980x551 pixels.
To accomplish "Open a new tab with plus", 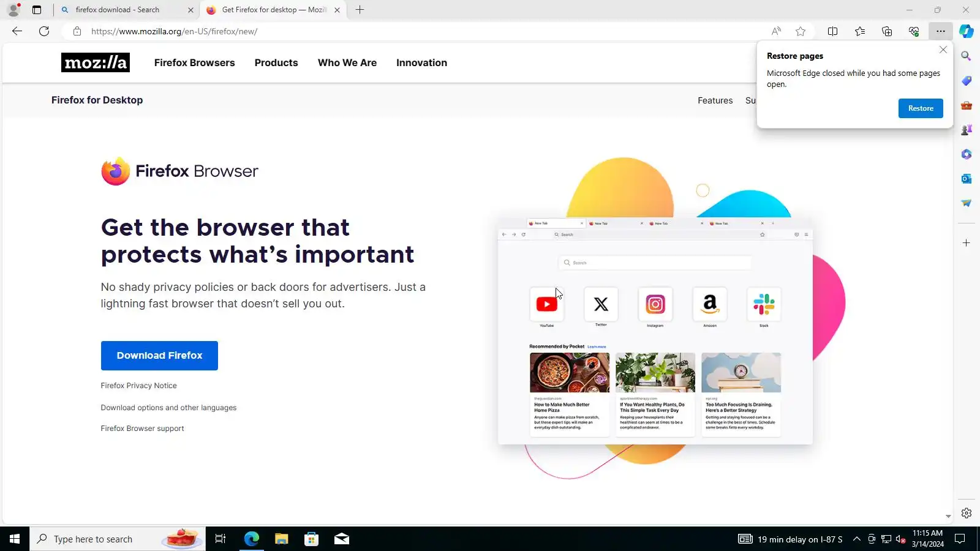I will tap(360, 10).
